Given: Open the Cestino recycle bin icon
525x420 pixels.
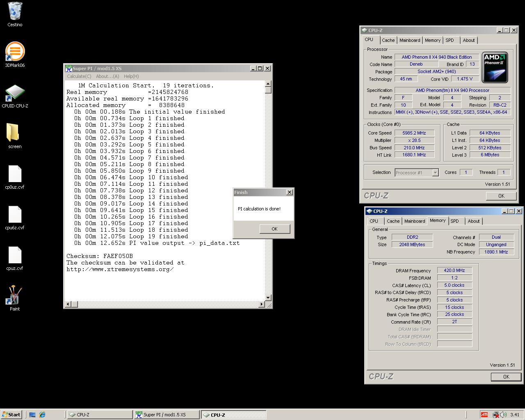Looking at the screenshot, I should tap(15, 14).
